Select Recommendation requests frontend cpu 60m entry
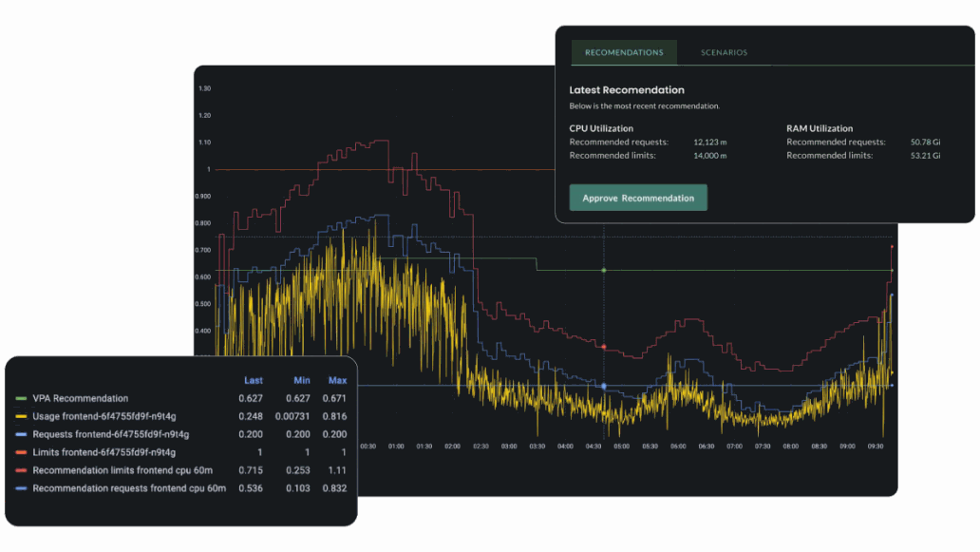Image resolution: width=980 pixels, height=552 pixels. coord(129,489)
